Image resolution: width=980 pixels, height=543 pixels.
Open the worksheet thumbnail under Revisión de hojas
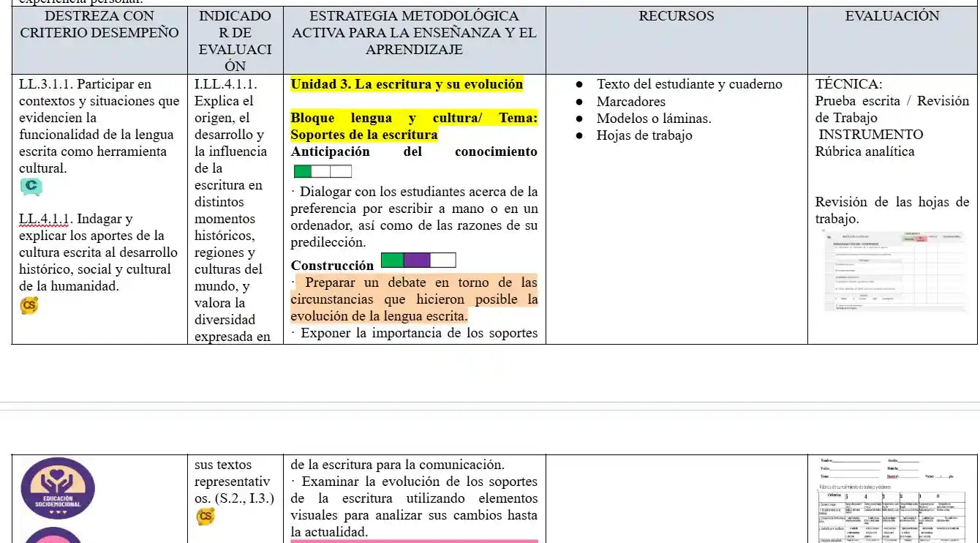pos(893,272)
